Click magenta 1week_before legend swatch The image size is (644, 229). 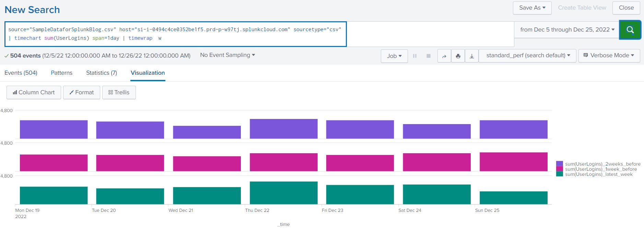(x=560, y=169)
